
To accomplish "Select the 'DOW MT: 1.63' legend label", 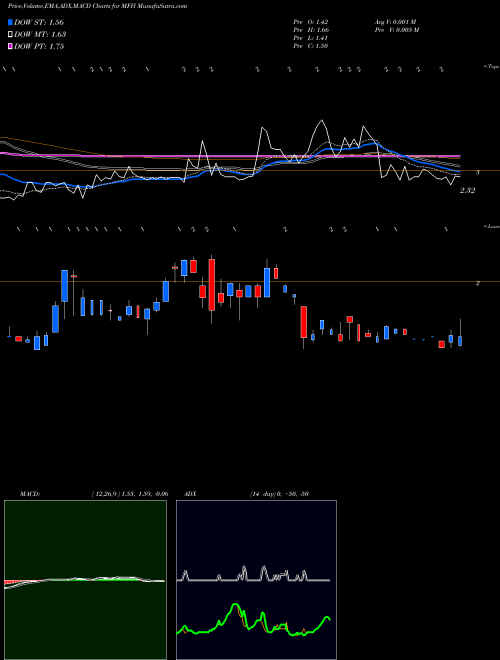I will click(x=40, y=35).
